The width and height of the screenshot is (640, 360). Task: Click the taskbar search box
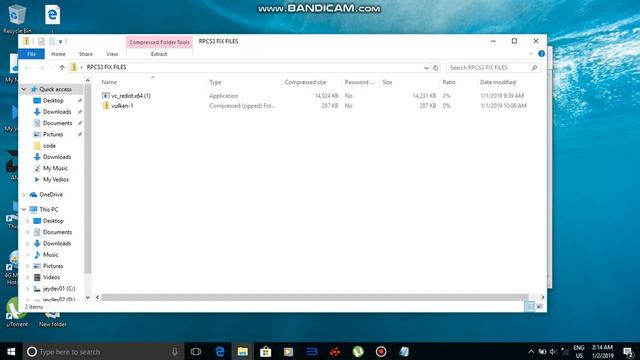tap(103, 351)
